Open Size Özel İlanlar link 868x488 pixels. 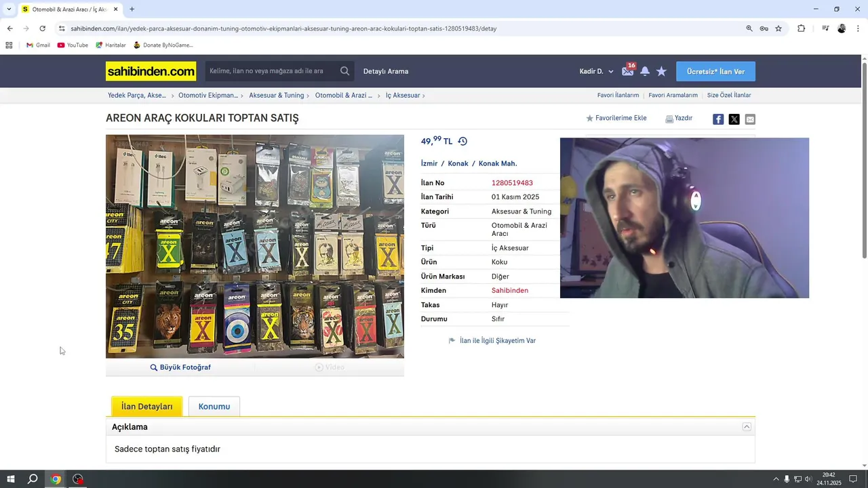coord(729,96)
